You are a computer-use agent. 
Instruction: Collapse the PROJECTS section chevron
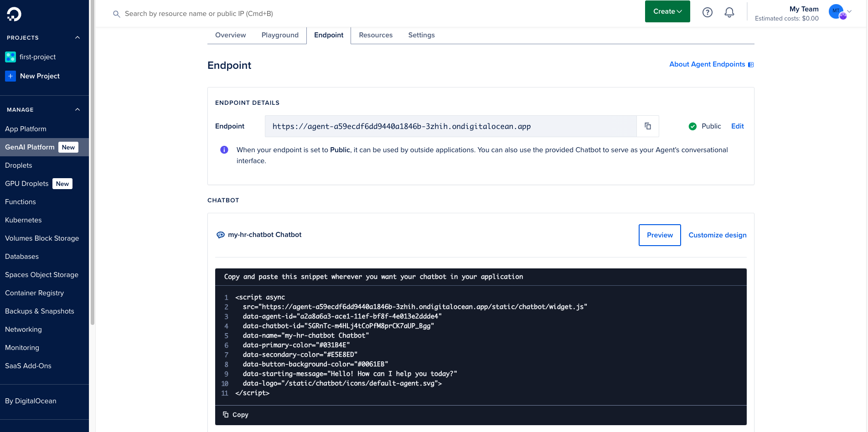coord(77,38)
